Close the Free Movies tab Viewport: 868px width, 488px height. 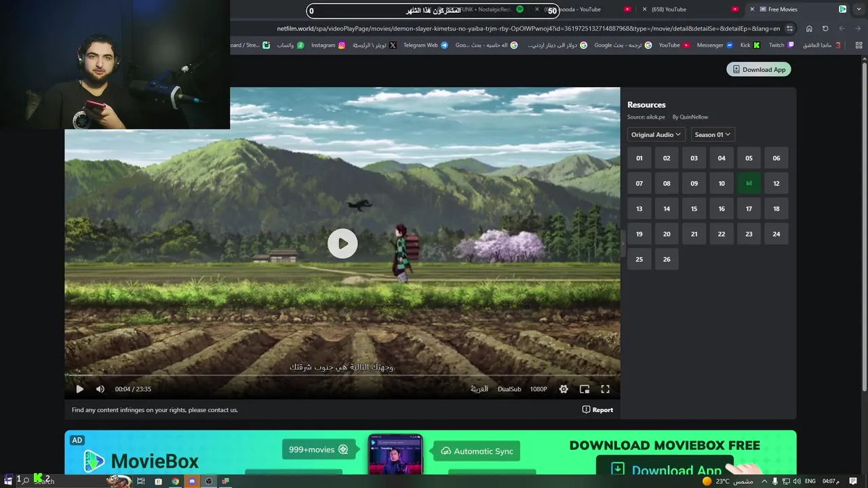752,9
